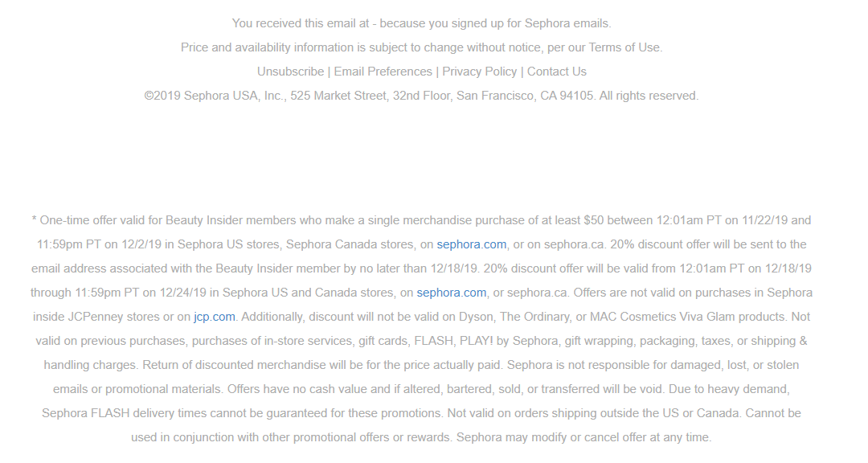Click sephora.ca text before 'Offers are not valid'
This screenshot has width=868, height=463.
(x=537, y=293)
